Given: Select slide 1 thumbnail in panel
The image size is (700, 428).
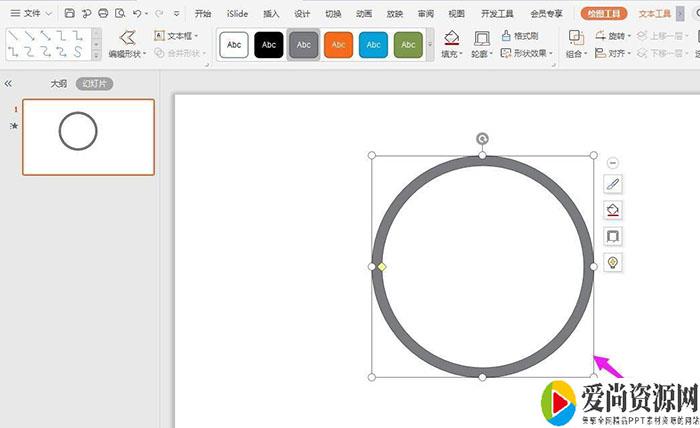Looking at the screenshot, I should pos(88,137).
